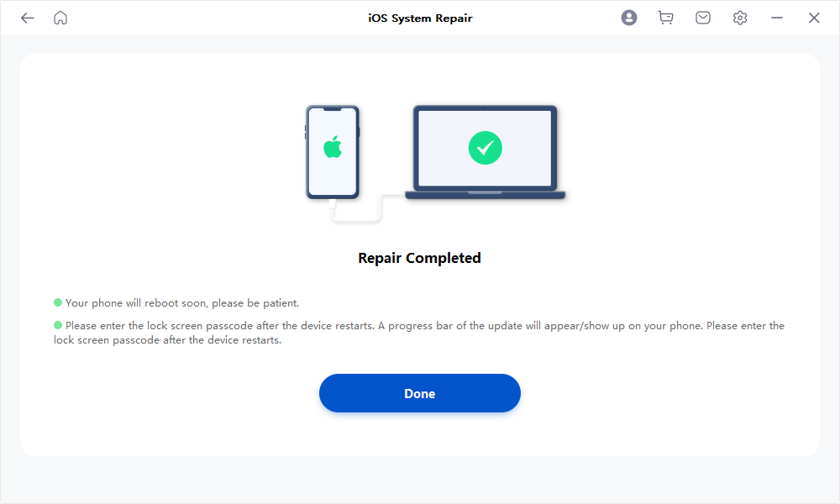Open settings with the gear icon
Image resolution: width=840 pixels, height=504 pixels.
coord(740,18)
